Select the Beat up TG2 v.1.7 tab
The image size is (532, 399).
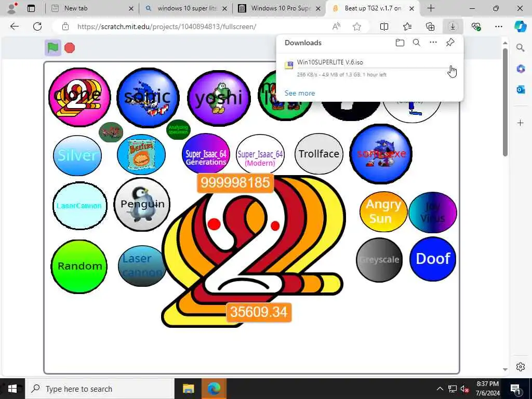(373, 8)
